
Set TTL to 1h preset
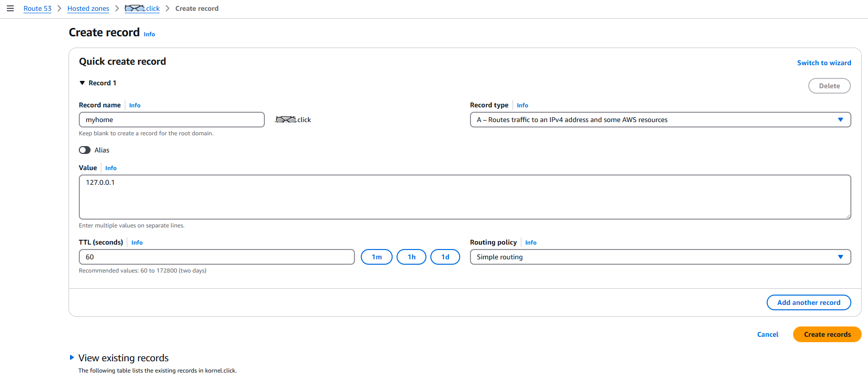411,257
